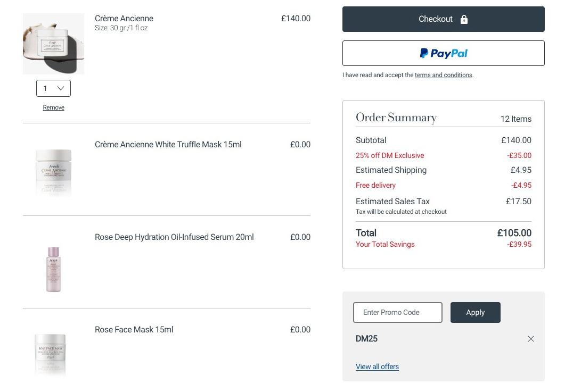The image size is (573, 392).
Task: Open the Crème Ancienne product title
Action: (x=124, y=18)
